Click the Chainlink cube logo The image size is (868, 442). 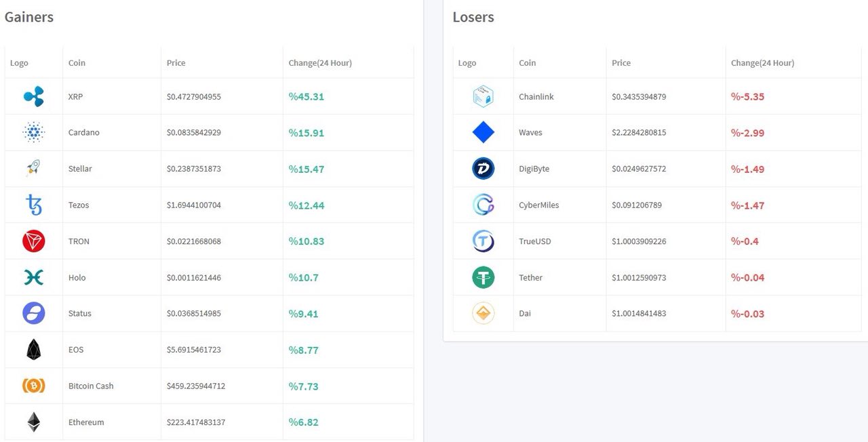[x=483, y=97]
